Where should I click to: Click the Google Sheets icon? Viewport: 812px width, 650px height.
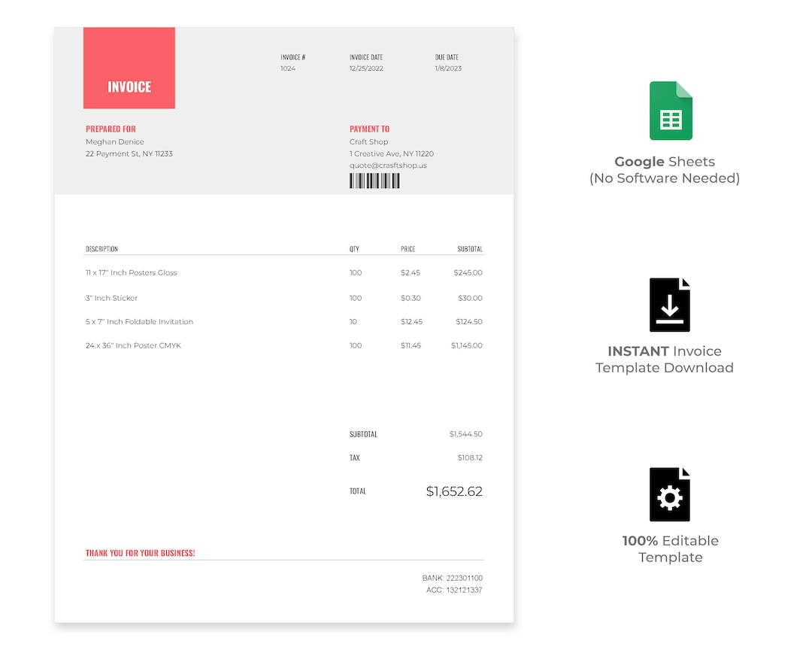pos(670,110)
